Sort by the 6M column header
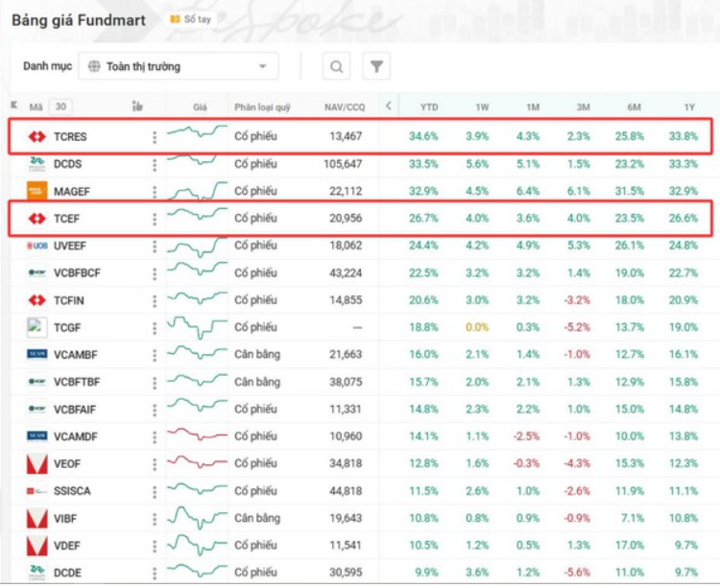The width and height of the screenshot is (720, 588). tap(634, 106)
